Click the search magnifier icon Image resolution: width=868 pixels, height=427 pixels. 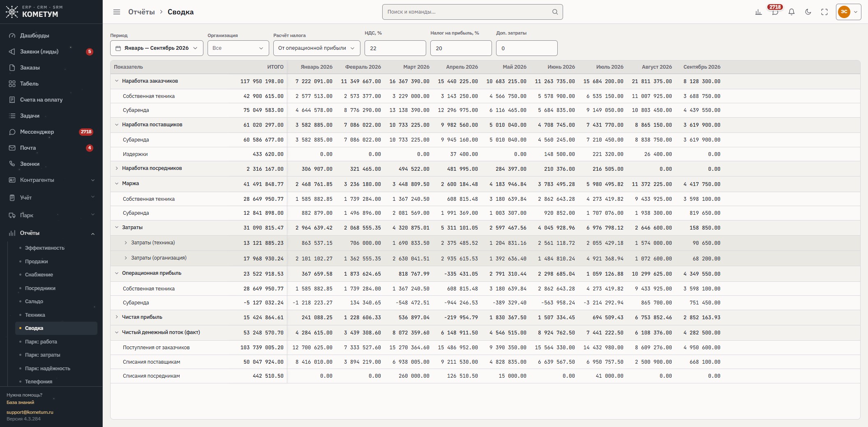tap(555, 12)
